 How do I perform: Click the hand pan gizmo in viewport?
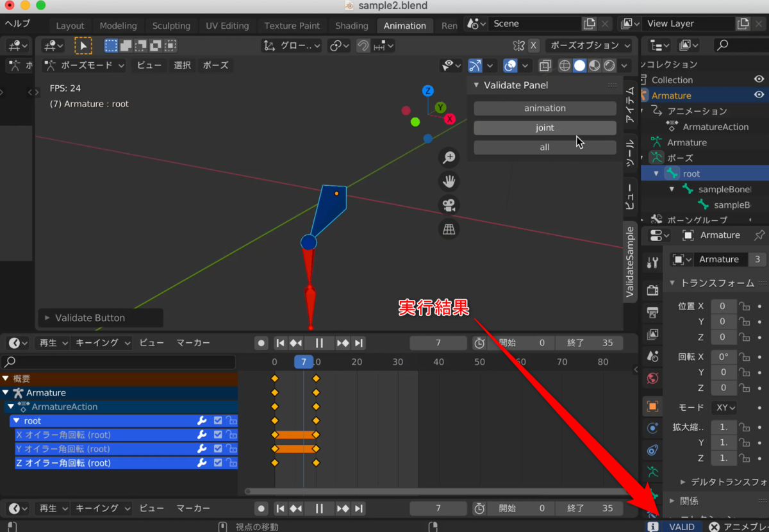(x=449, y=181)
